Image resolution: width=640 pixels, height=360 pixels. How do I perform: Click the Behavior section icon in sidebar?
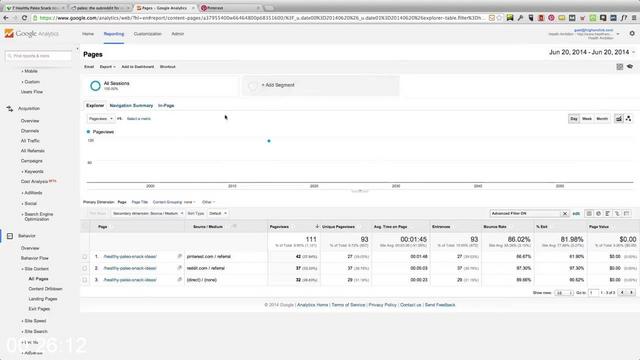pyautogui.click(x=10, y=236)
